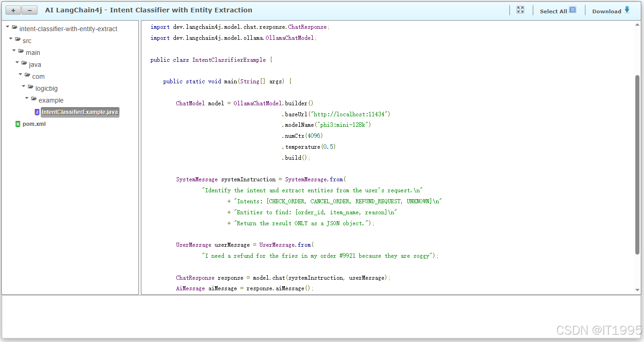Click the 'import ...ChatResponse' line

(x=240, y=27)
